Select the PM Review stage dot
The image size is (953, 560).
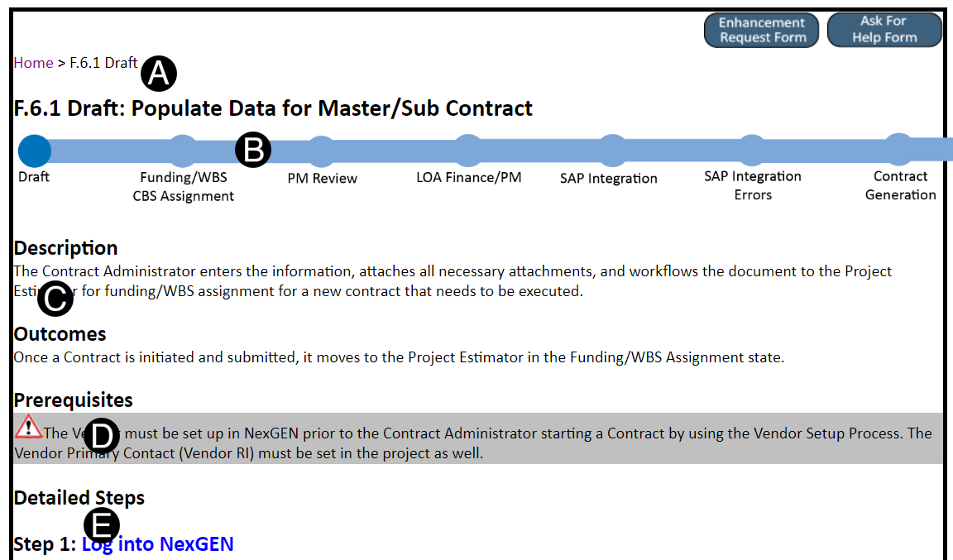coord(321,151)
